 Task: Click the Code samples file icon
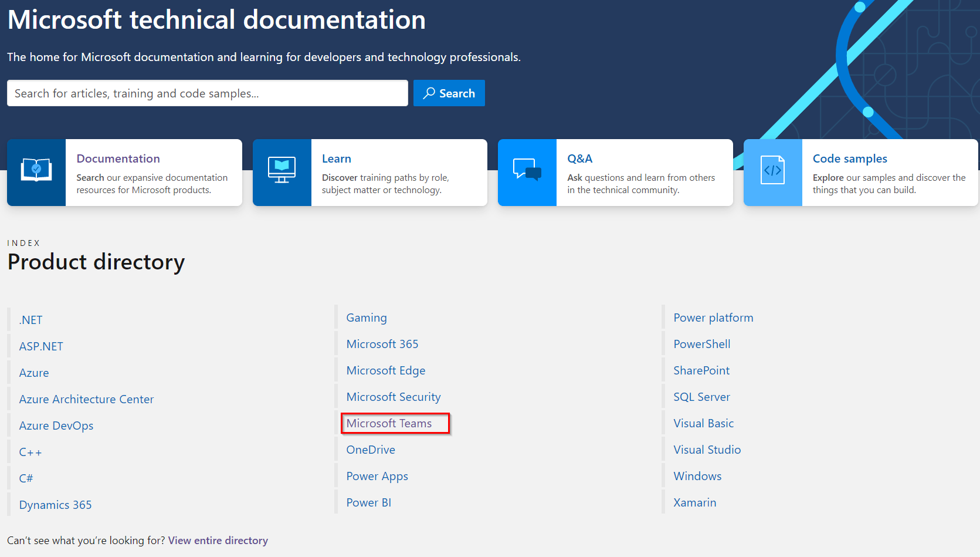point(772,170)
